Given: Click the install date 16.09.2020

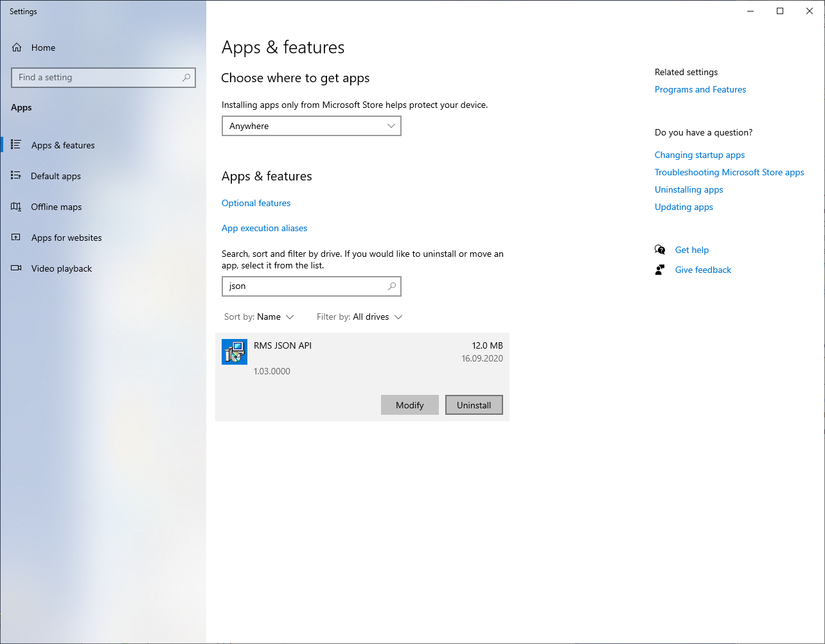Looking at the screenshot, I should [482, 358].
